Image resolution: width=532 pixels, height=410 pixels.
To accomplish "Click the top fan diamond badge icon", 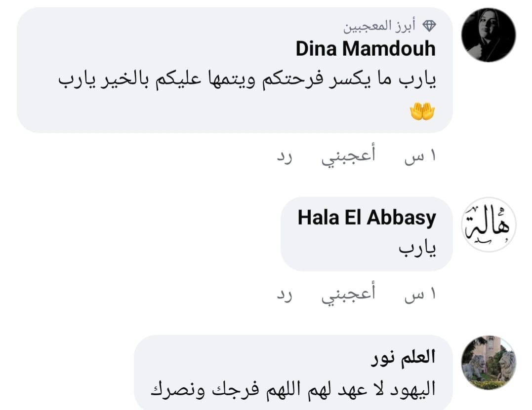I will (x=430, y=26).
